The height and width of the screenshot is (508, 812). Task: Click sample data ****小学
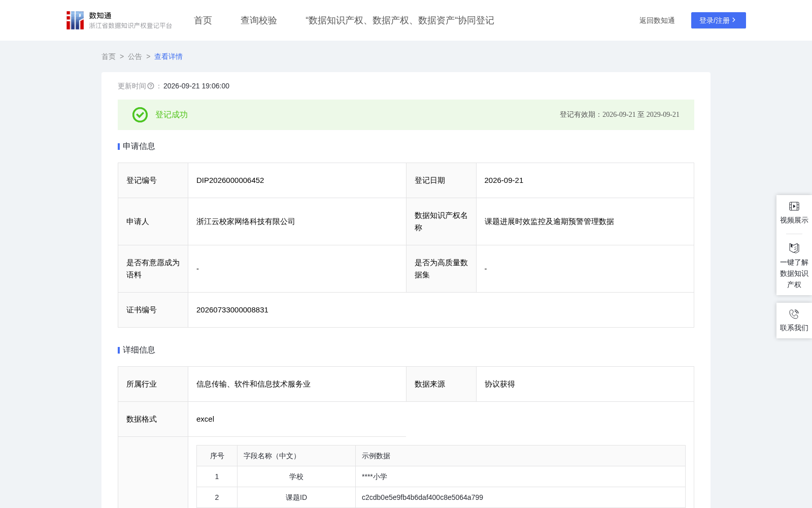[375, 477]
